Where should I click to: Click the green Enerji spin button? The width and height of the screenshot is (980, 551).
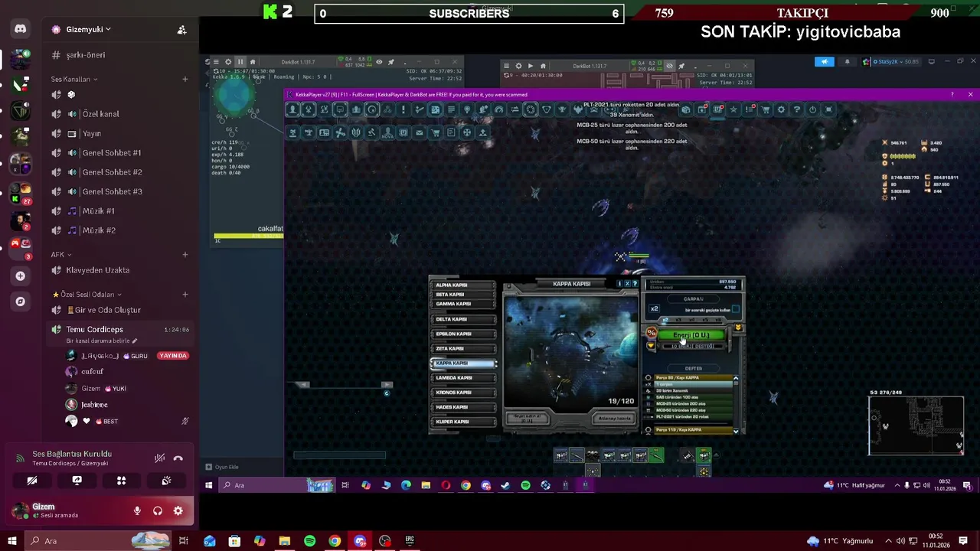pyautogui.click(x=691, y=335)
